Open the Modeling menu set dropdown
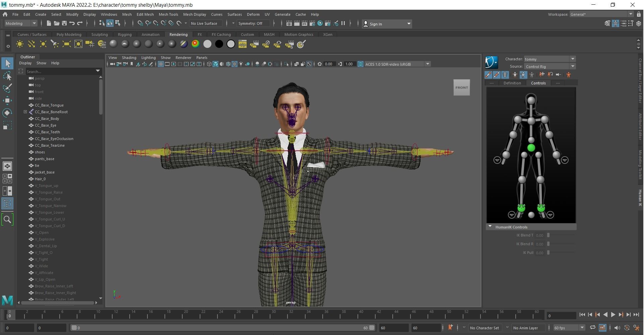This screenshot has width=644, height=335. pos(21,23)
